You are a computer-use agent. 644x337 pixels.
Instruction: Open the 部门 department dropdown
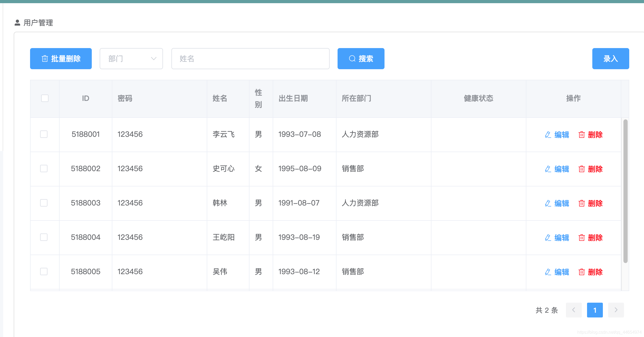point(131,59)
